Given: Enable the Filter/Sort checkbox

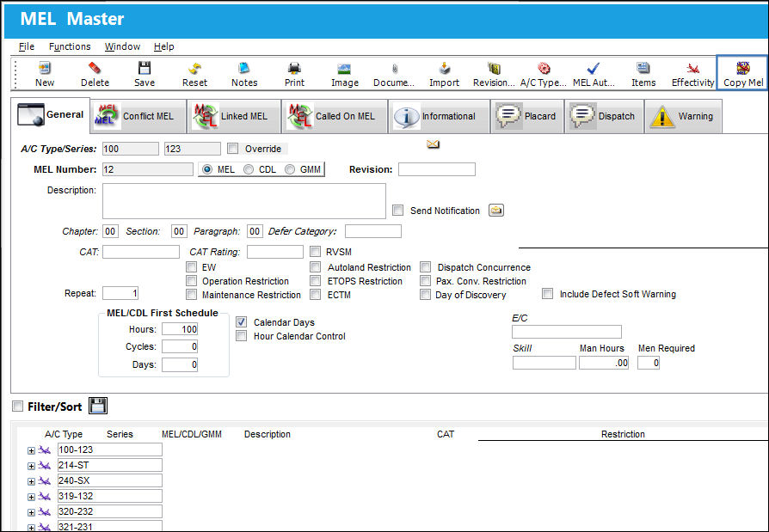Looking at the screenshot, I should [18, 407].
